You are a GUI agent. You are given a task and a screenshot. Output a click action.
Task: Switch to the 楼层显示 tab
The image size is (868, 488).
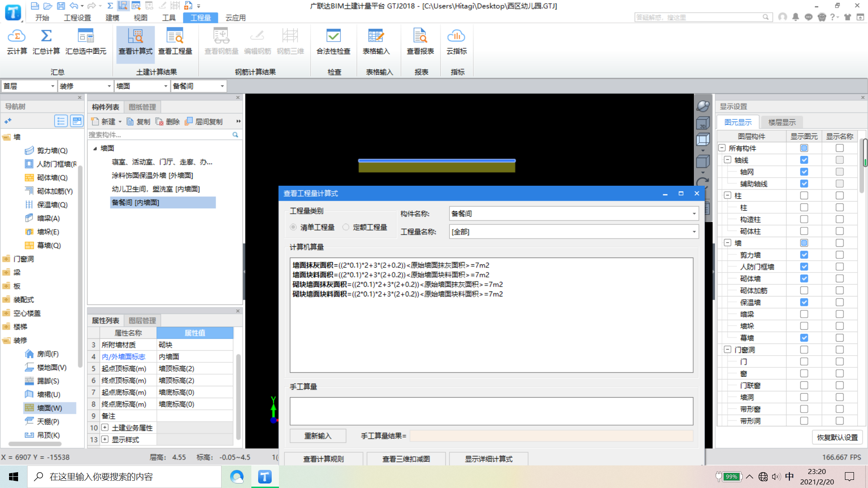coord(782,122)
